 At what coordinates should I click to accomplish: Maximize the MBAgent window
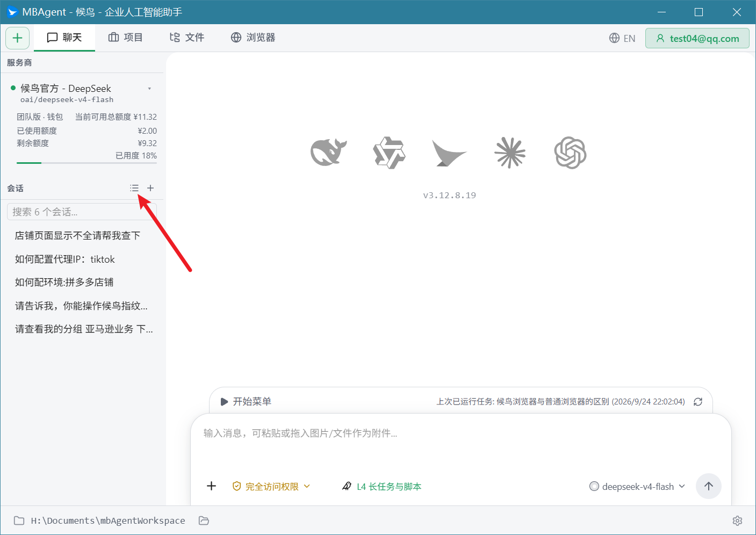[699, 12]
